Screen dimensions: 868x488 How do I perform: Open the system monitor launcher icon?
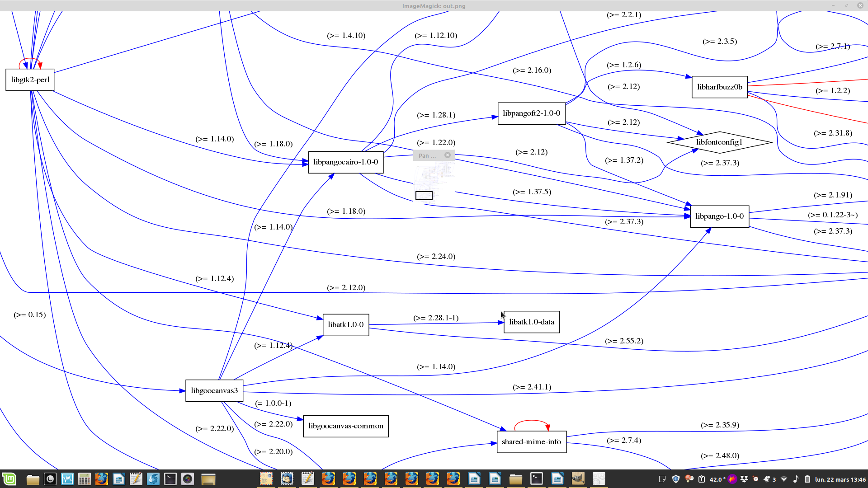coord(67,479)
